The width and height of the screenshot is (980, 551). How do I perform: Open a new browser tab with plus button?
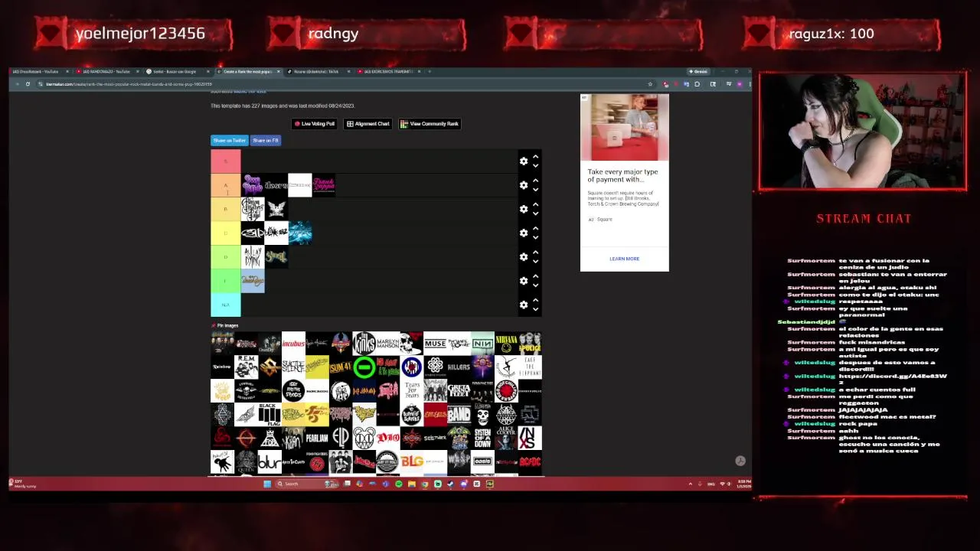point(430,71)
